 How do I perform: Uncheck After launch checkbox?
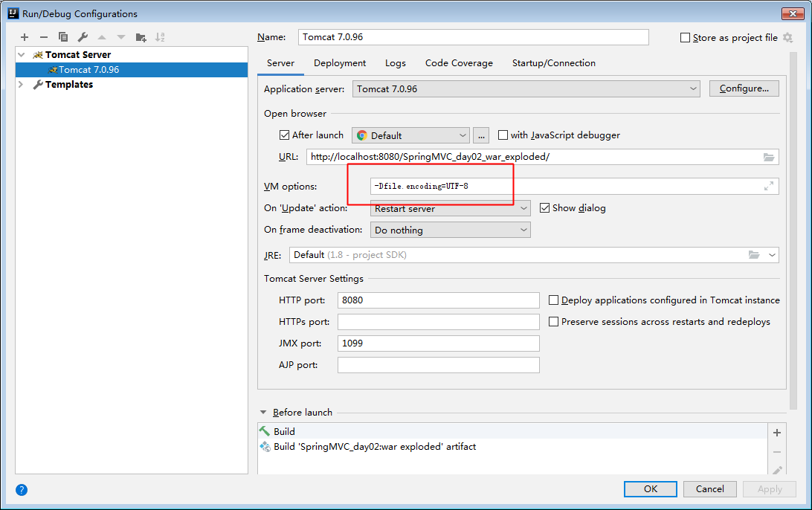[284, 135]
